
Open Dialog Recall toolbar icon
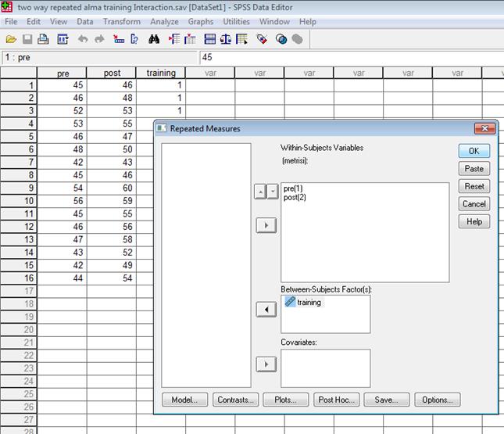click(63, 39)
